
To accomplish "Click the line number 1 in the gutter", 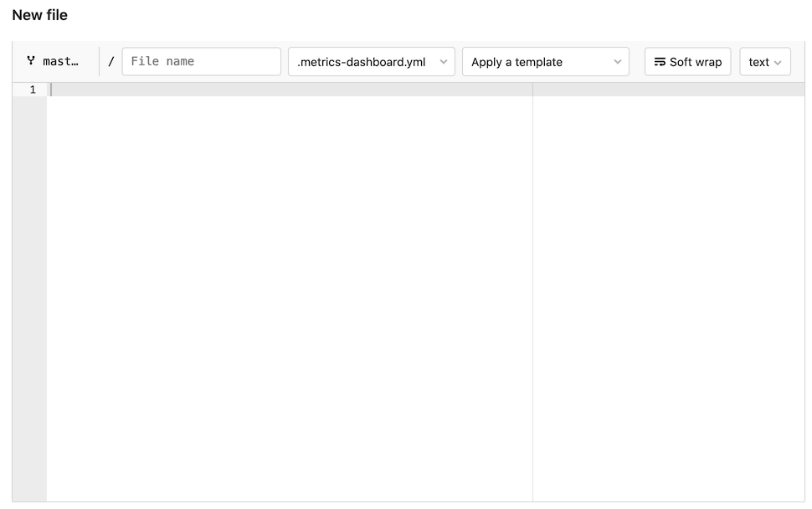I will pos(31,90).
